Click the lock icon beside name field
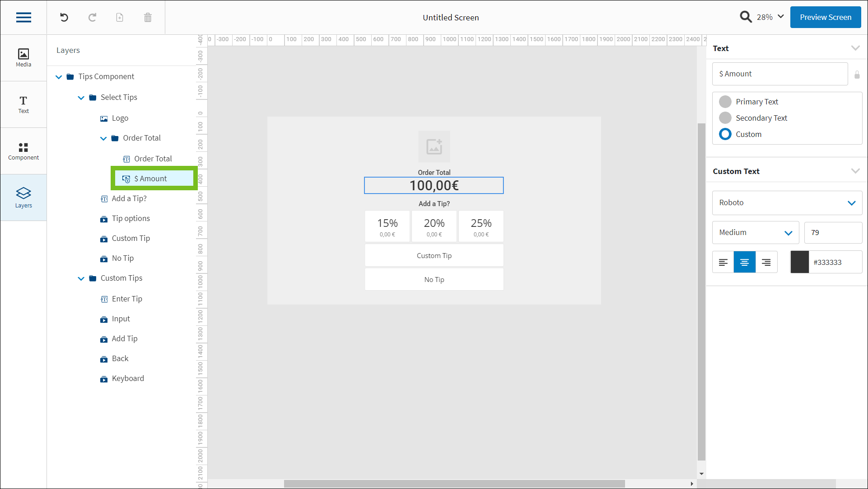 (x=857, y=75)
